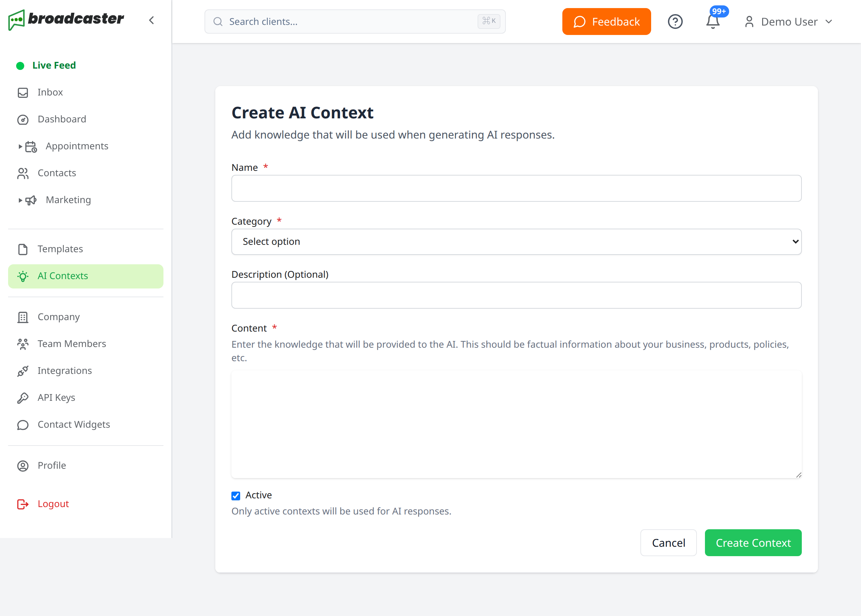Image resolution: width=861 pixels, height=616 pixels.
Task: Open the Templates menu item
Action: (86, 249)
